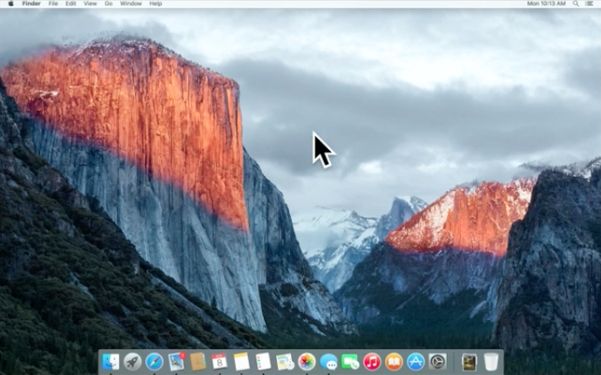Open Reminders checklist icon in Dock
The height and width of the screenshot is (375, 601).
pyautogui.click(x=263, y=362)
